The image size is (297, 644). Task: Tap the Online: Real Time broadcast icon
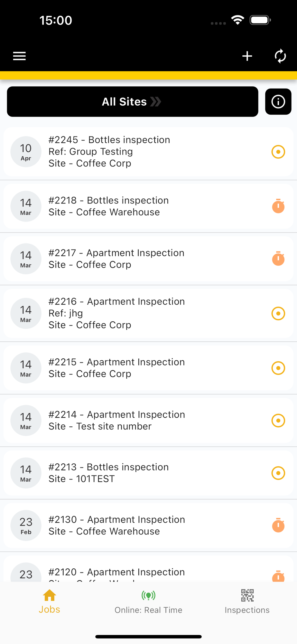coord(148,596)
